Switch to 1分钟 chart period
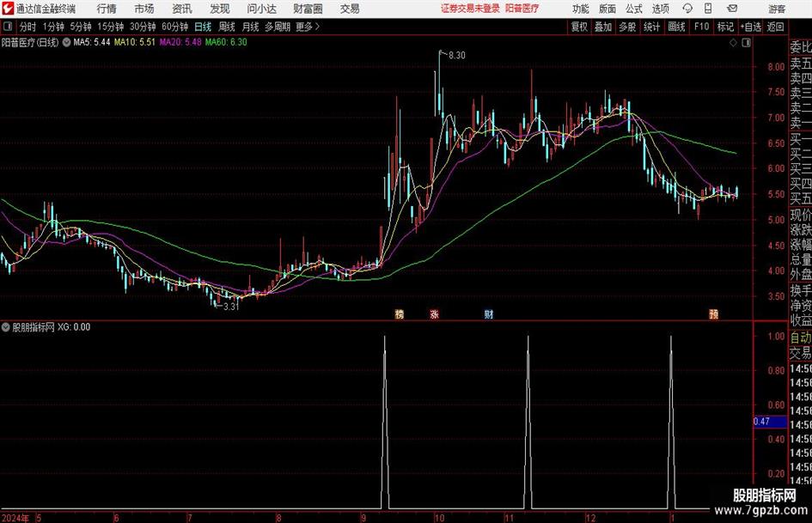 point(53,27)
